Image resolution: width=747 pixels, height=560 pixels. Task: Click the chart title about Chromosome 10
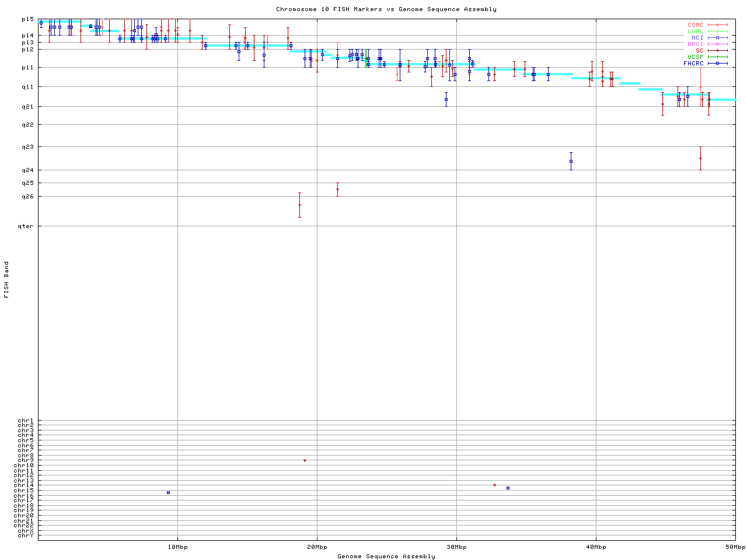(386, 9)
